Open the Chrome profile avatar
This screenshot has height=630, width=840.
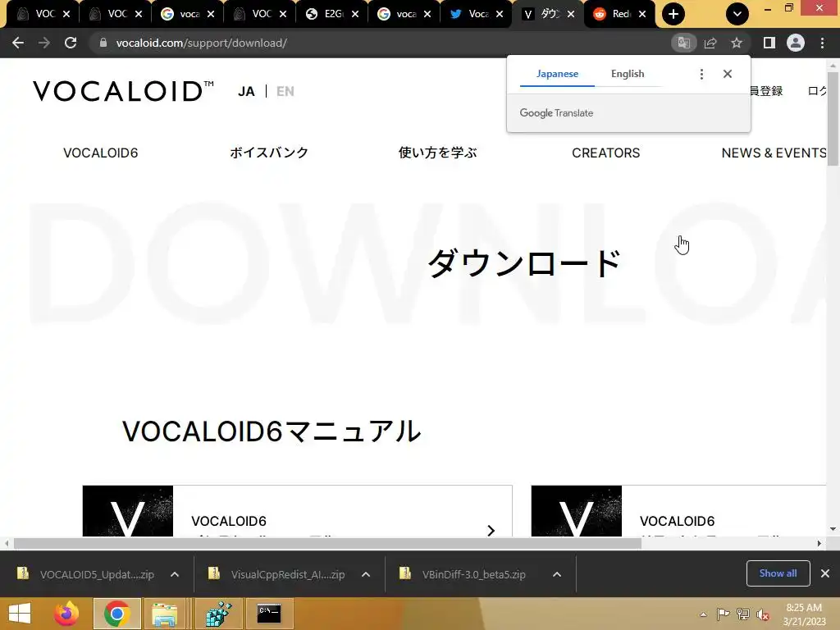click(x=796, y=43)
